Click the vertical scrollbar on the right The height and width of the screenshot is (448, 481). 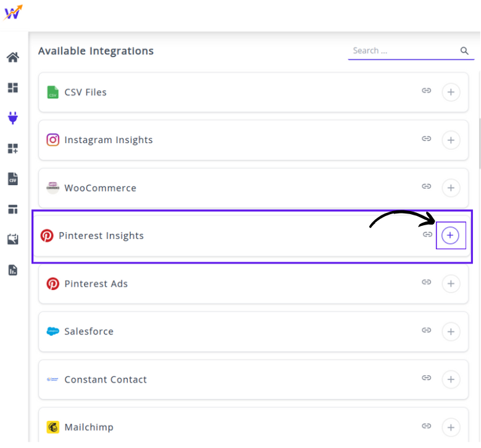(479, 142)
